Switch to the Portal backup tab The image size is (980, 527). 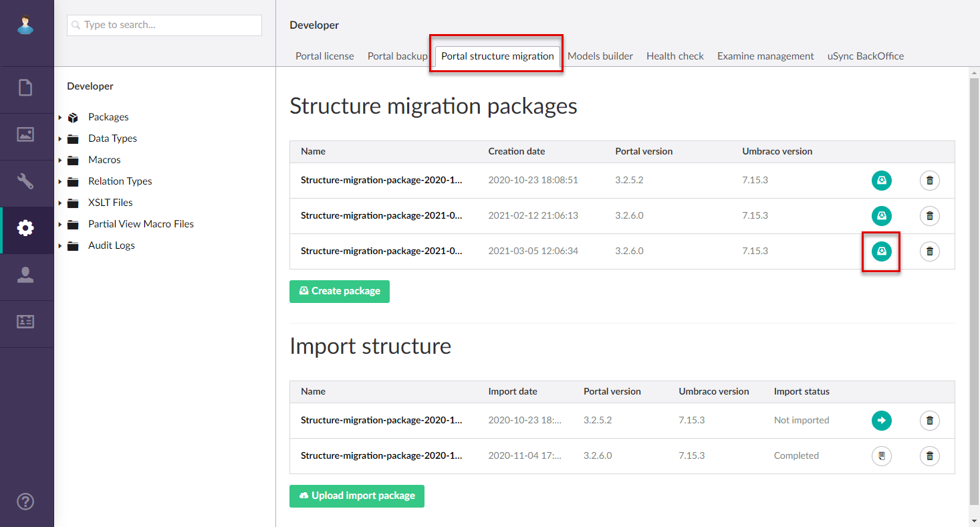(397, 56)
